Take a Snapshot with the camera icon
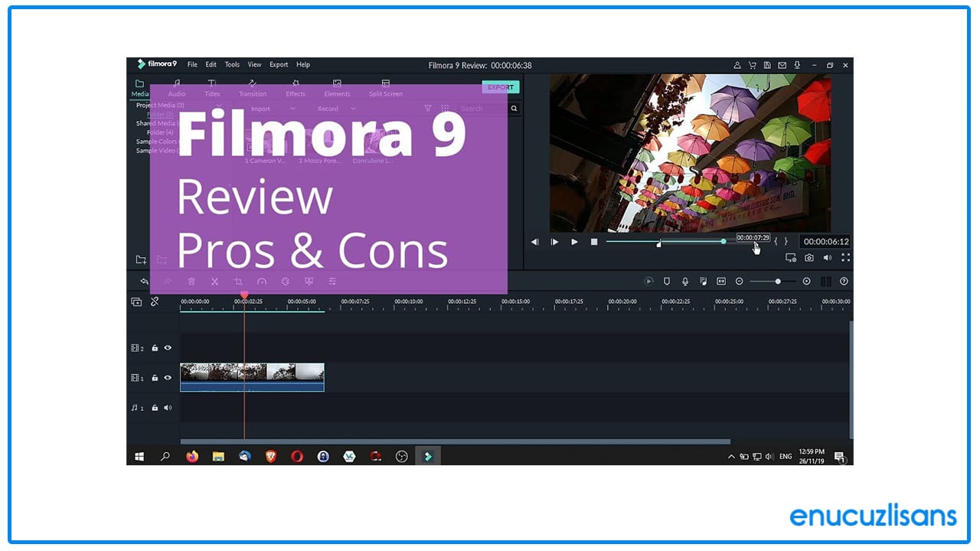 809,258
